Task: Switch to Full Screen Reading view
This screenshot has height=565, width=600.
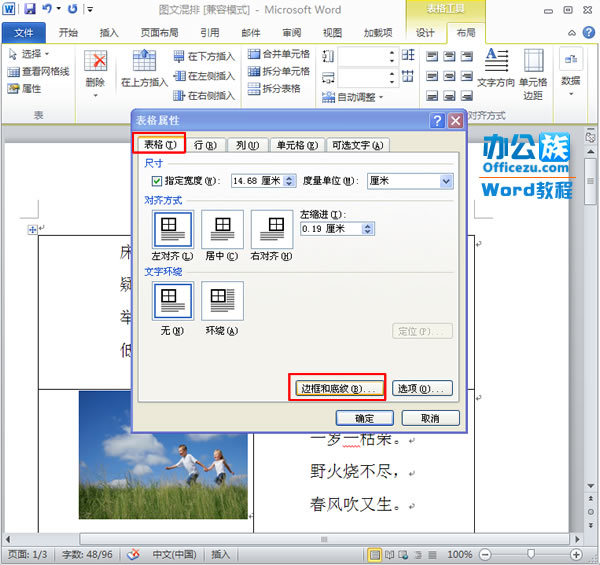Action: tap(390, 554)
